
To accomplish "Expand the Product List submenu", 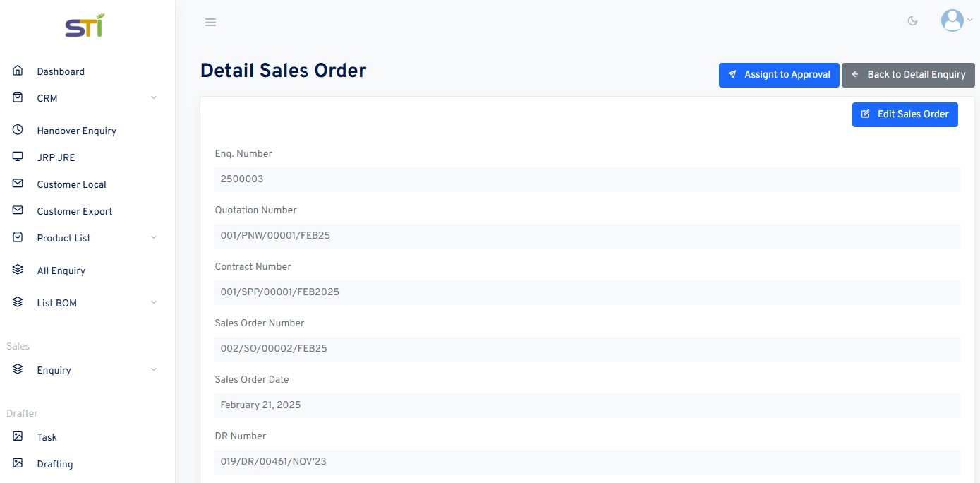I will coord(154,237).
